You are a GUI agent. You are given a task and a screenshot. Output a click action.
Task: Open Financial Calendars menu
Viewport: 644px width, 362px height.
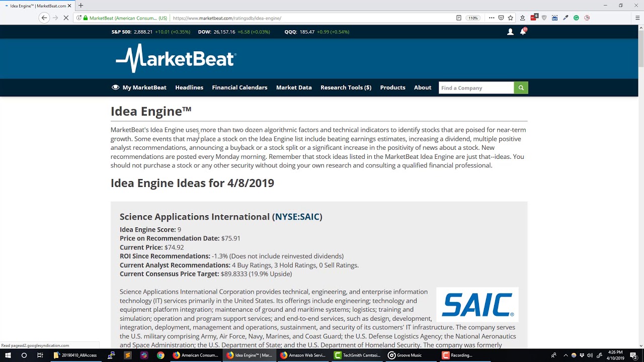point(239,87)
